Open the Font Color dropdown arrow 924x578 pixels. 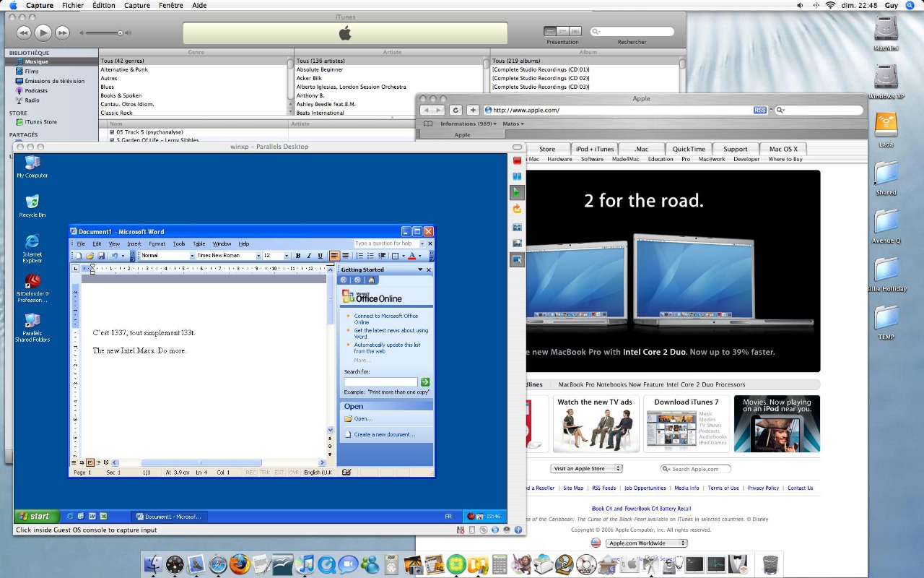(419, 256)
